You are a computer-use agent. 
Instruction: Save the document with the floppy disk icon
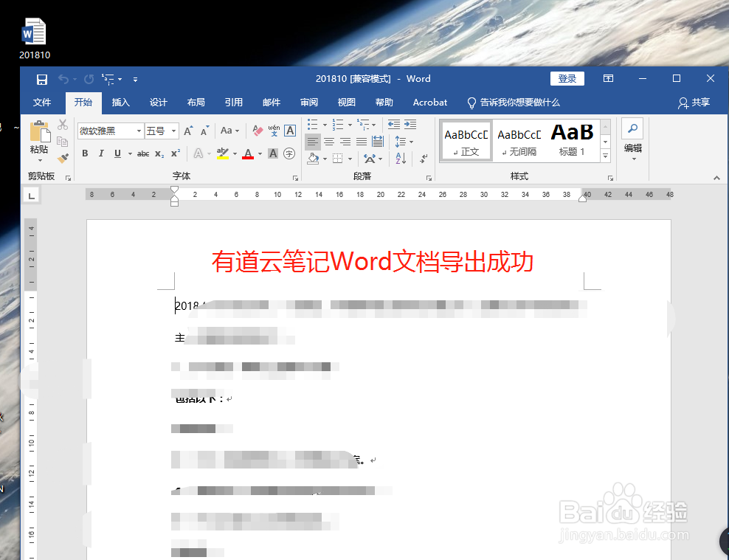pos(42,80)
